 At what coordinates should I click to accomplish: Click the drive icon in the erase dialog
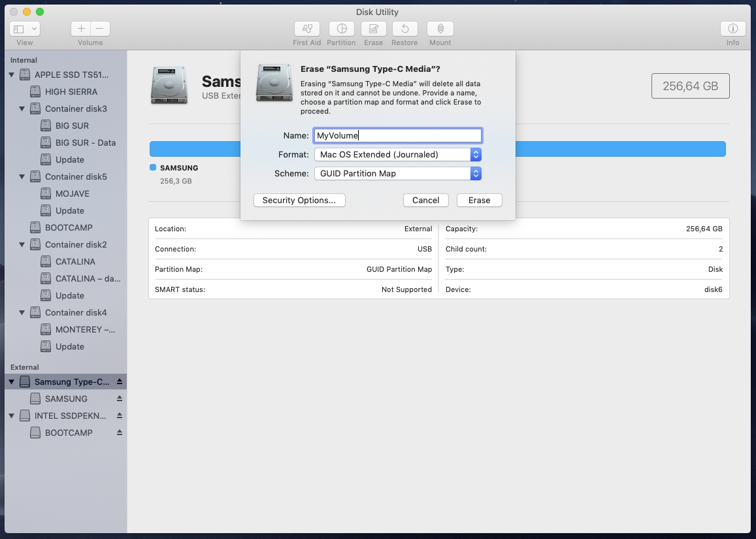[x=274, y=82]
